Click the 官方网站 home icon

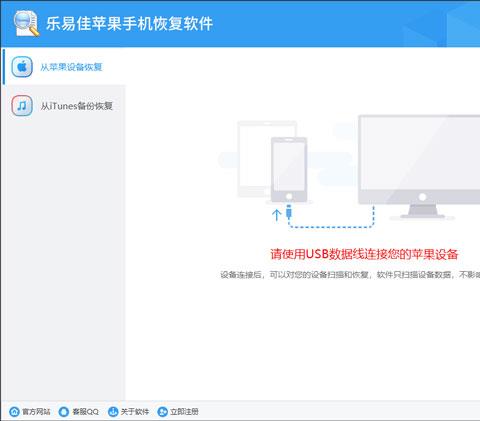[x=14, y=412]
